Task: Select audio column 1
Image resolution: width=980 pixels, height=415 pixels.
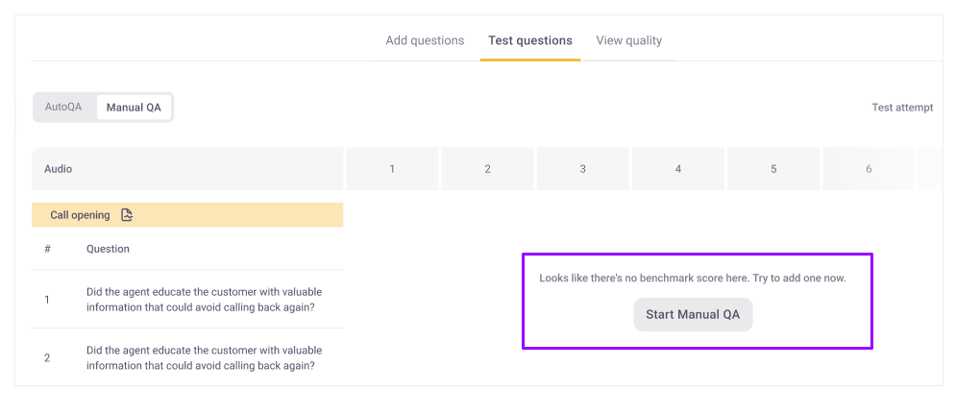Action: (392, 169)
